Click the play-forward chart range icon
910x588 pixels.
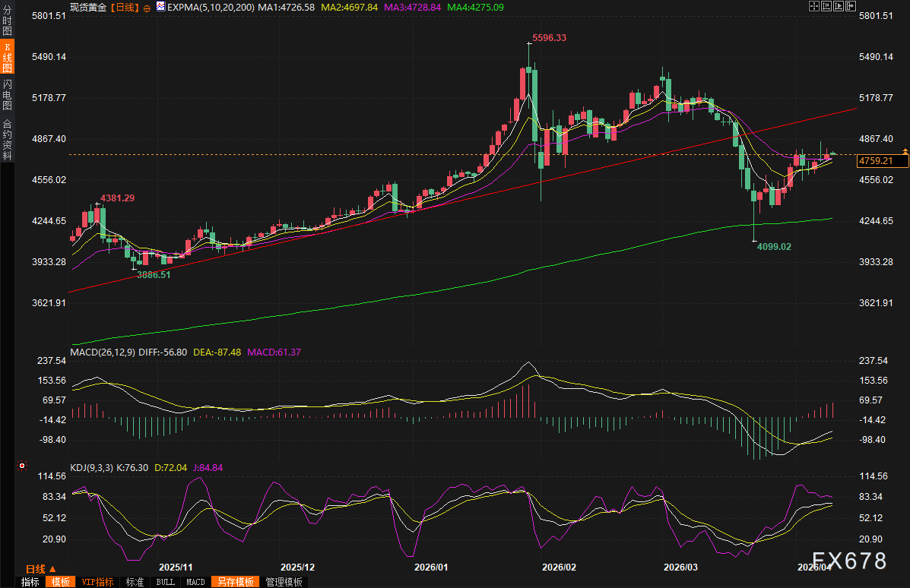pyautogui.click(x=839, y=6)
